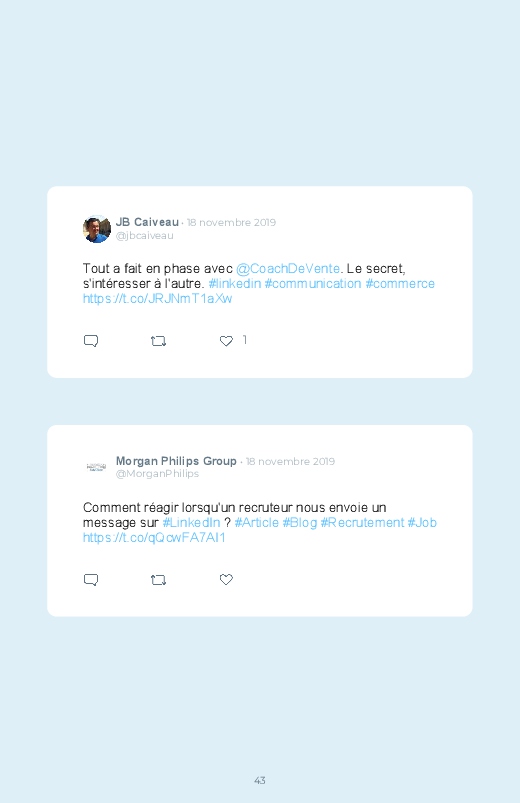Image resolution: width=520 pixels, height=803 pixels.
Task: Open the #commerce hashtag
Action: coord(400,283)
